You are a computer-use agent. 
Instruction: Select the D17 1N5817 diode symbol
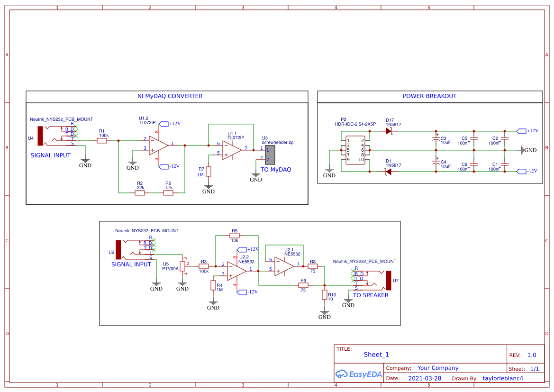[x=388, y=131]
